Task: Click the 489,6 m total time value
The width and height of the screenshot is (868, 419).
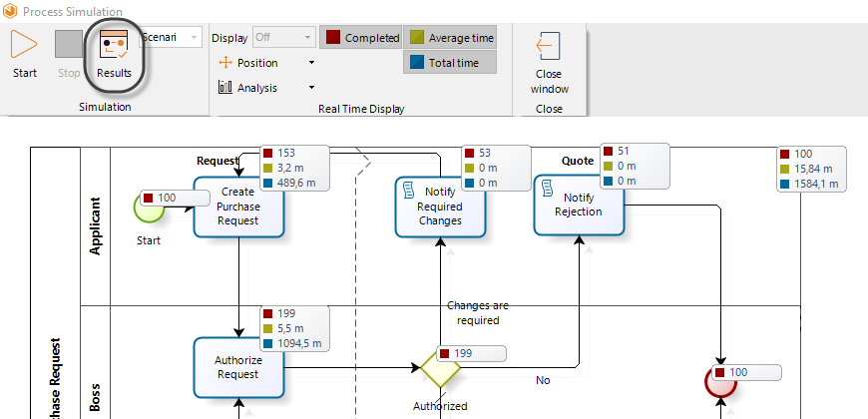Action: [x=297, y=183]
